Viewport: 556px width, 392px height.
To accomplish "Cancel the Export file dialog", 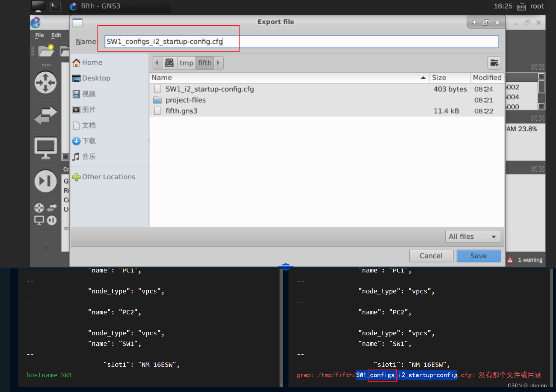I will 431,256.
